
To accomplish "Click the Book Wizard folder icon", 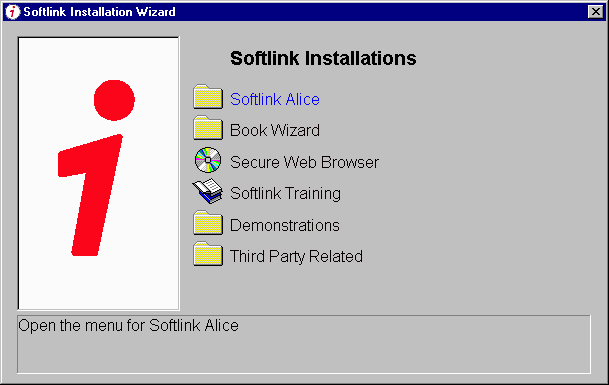I will [x=208, y=128].
